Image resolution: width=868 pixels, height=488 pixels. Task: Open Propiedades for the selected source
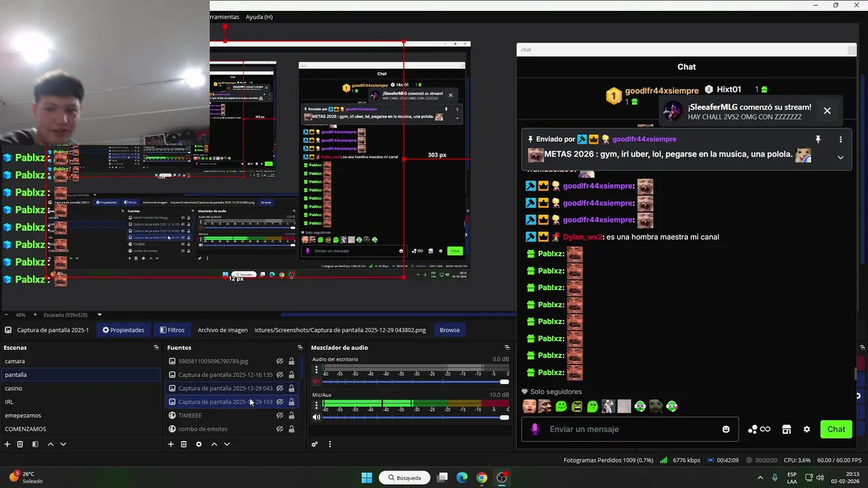123,330
